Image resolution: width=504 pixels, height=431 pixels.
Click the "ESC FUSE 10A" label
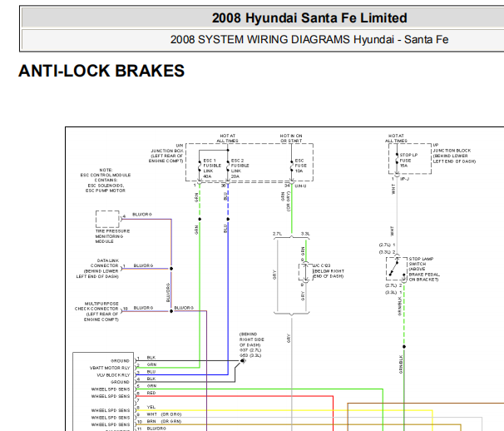[301, 166]
